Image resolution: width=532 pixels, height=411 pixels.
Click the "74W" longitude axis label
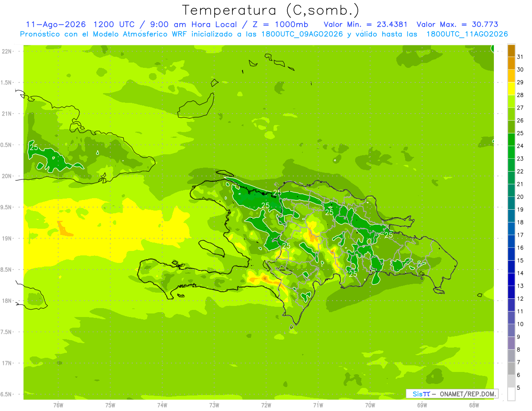162,405
